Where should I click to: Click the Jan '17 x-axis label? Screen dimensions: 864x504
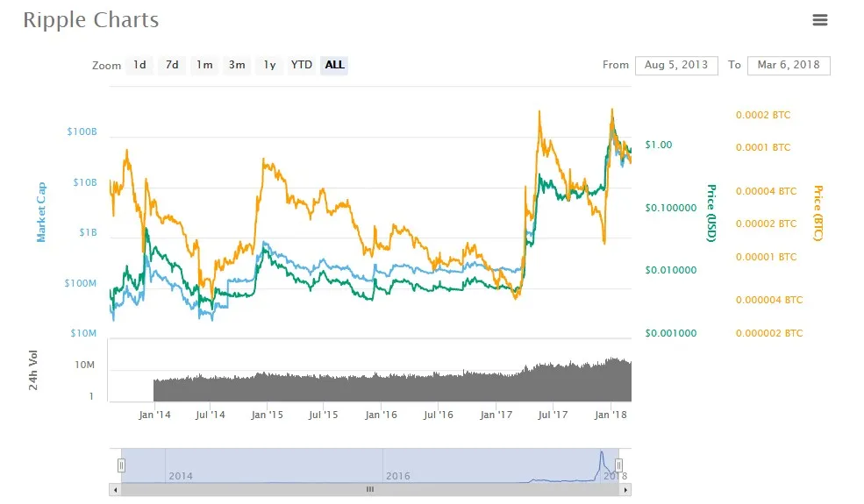(x=496, y=415)
